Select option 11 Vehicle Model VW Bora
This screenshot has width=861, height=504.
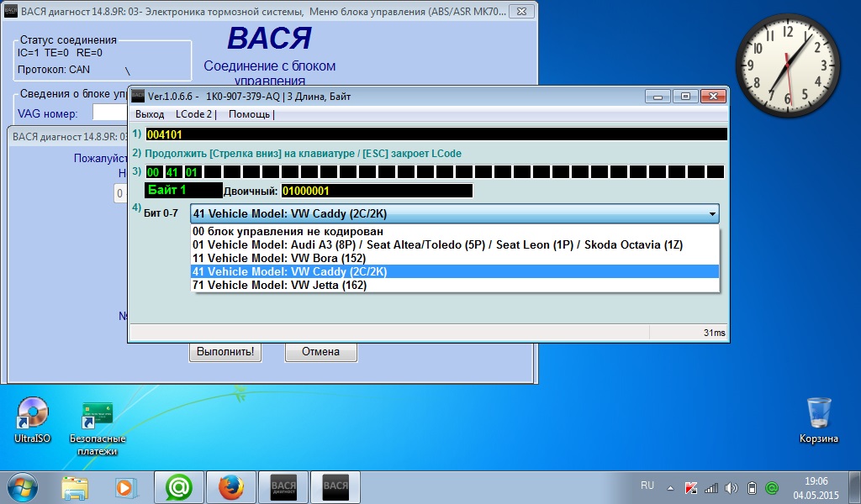pos(455,259)
